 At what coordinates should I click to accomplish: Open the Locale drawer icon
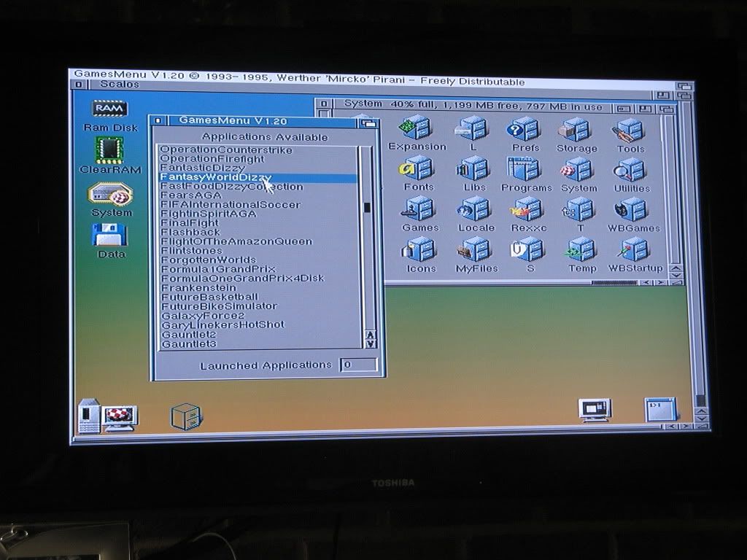[x=474, y=209]
